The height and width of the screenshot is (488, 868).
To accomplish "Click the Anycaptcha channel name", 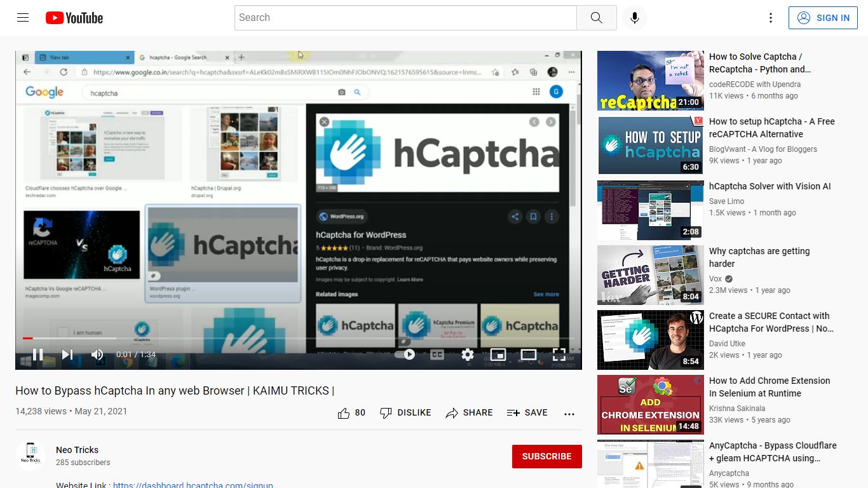I will coord(729,473).
